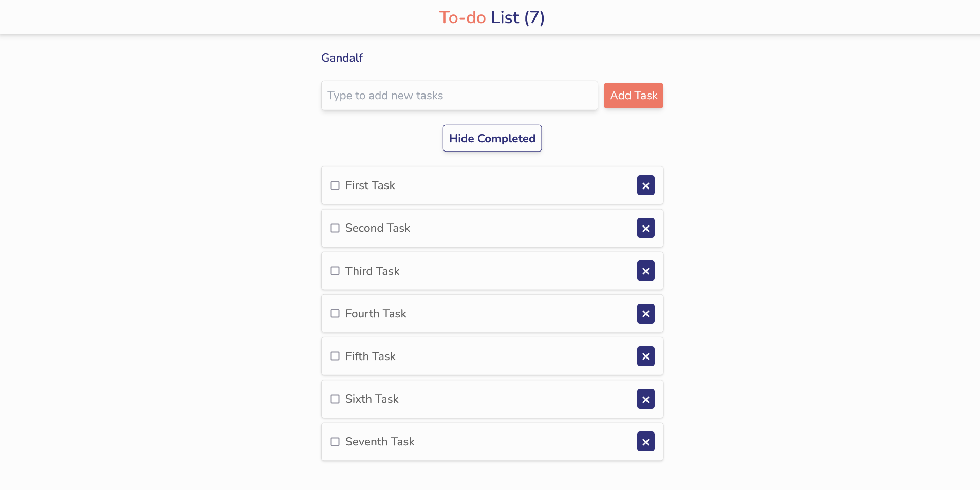Image resolution: width=980 pixels, height=490 pixels.
Task: Delete Fourth Task via its X icon
Action: (x=646, y=313)
